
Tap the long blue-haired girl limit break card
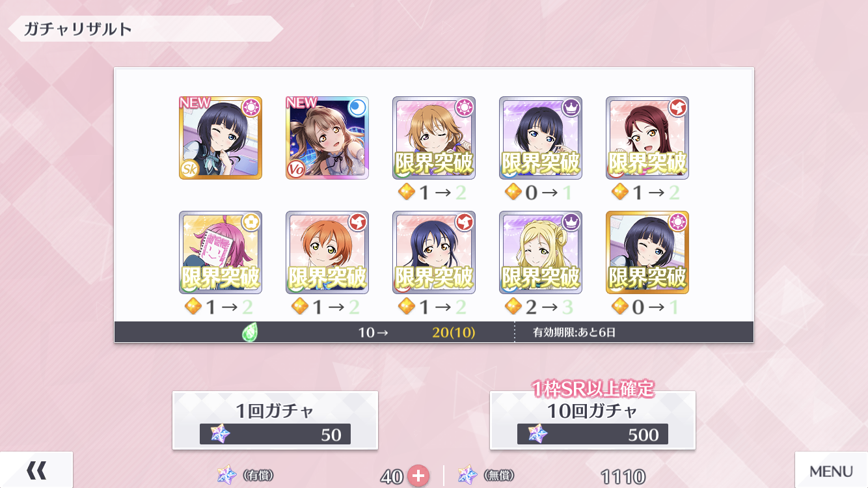434,252
